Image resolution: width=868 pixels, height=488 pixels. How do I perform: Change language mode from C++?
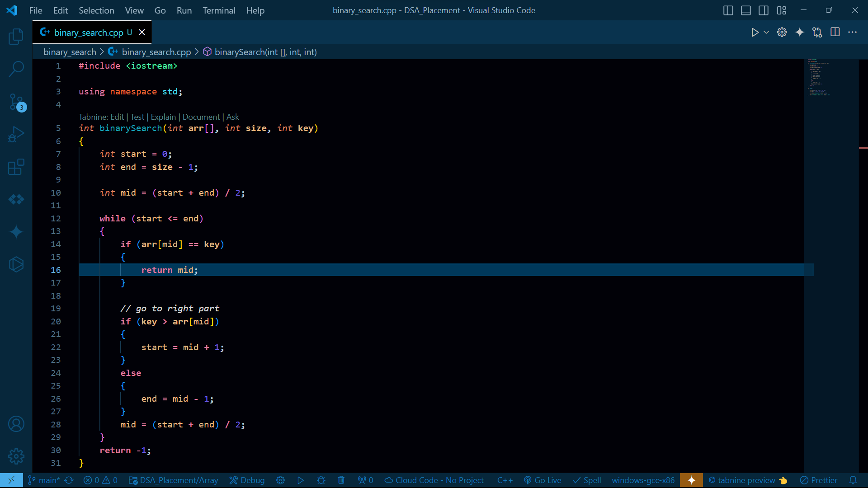[x=505, y=480]
